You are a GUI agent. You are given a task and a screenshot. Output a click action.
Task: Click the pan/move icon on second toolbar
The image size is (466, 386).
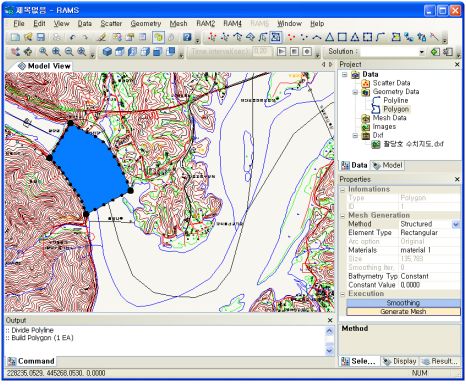[x=28, y=52]
